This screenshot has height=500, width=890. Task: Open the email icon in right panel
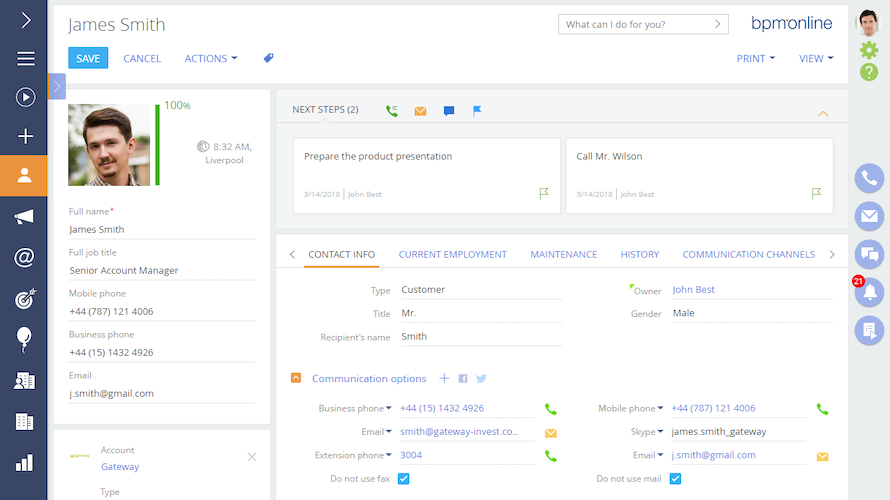coord(869,216)
